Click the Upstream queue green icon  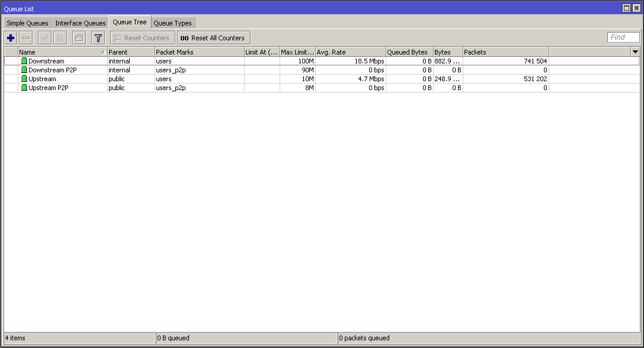[x=24, y=79]
